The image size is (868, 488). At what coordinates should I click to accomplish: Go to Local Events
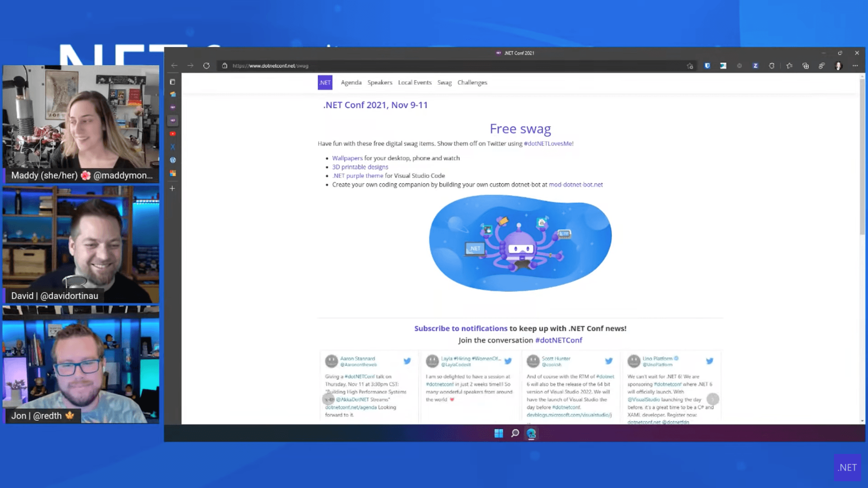click(414, 83)
